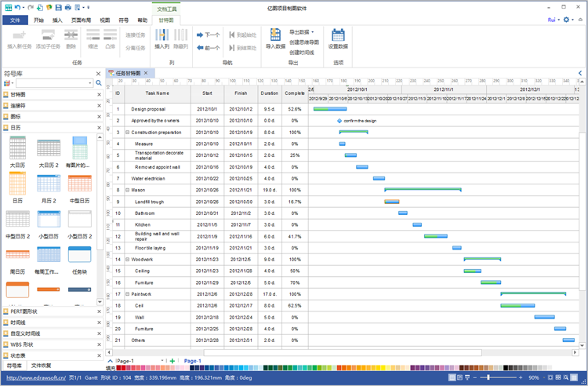Click 到起始处 (Go to Start) icon

pos(232,35)
